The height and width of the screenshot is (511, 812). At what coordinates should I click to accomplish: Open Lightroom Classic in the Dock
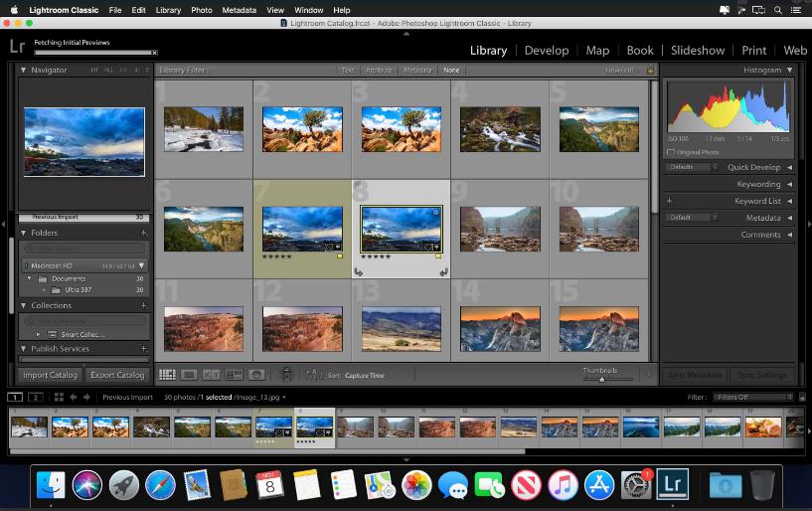(672, 485)
